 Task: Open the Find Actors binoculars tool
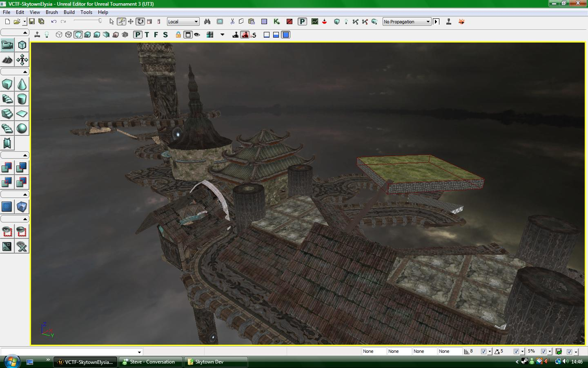(x=207, y=22)
